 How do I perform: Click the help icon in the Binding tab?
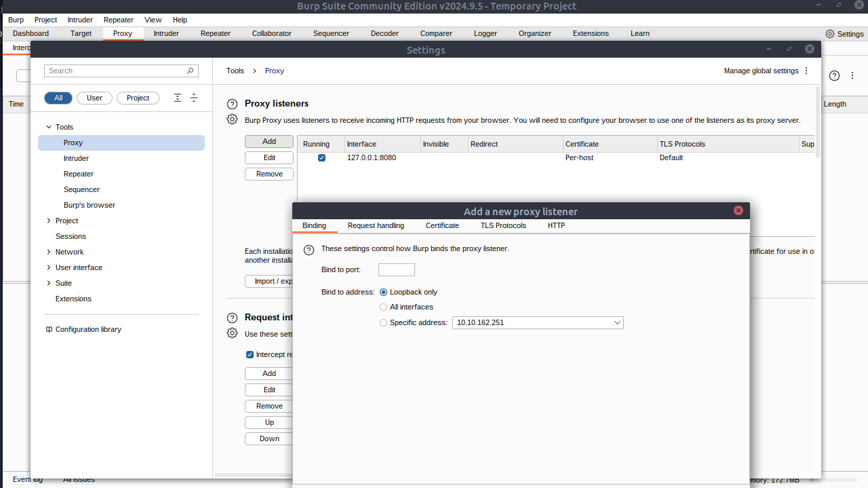pos(309,249)
